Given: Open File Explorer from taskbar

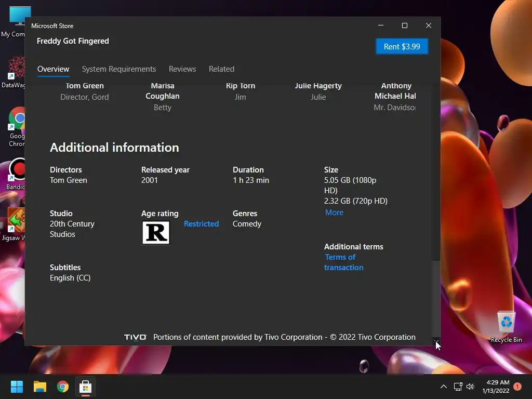Looking at the screenshot, I should coord(39,387).
